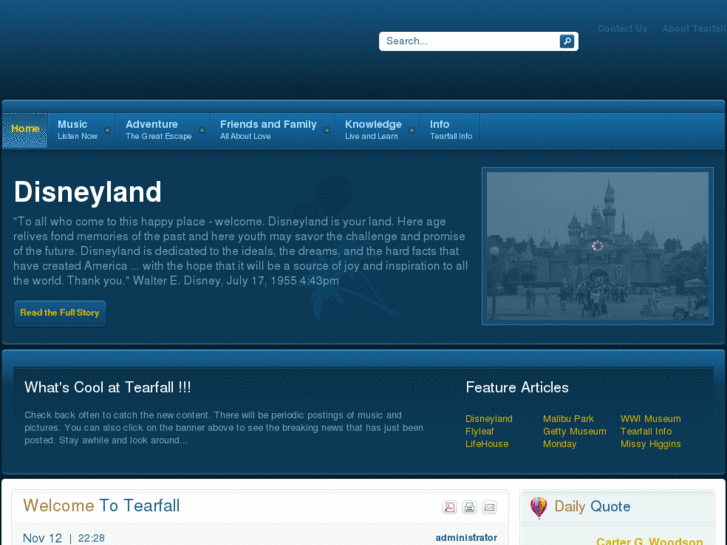Screen dimensions: 727x545
Task: Click the search magnifier icon button
Action: [x=566, y=41]
